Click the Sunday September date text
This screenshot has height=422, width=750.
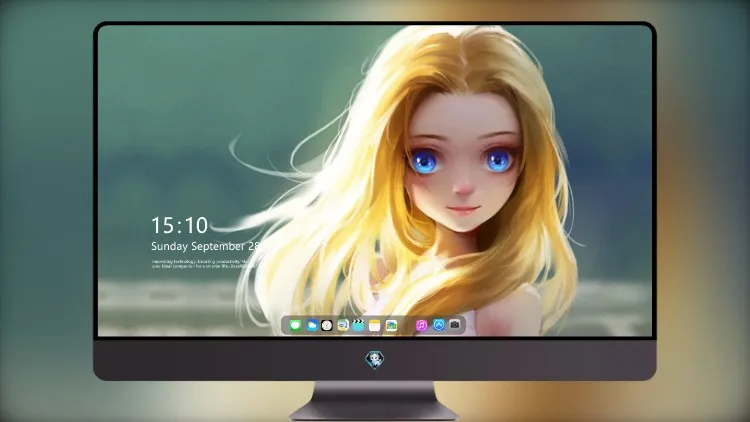click(205, 246)
